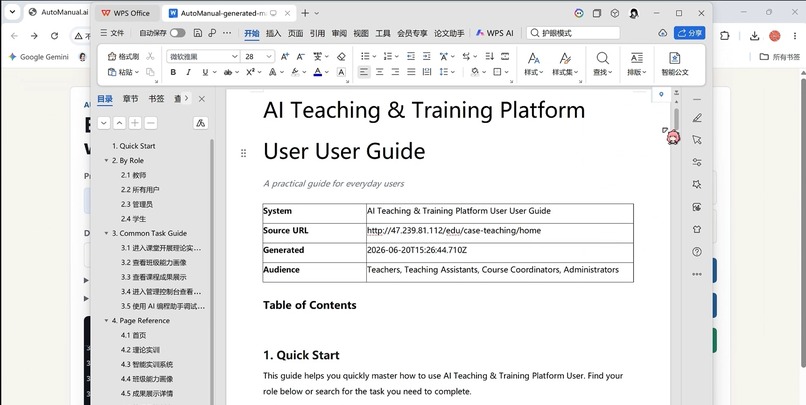This screenshot has height=405, width=806.
Task: Increase font size with the A+ icon
Action: (285, 57)
